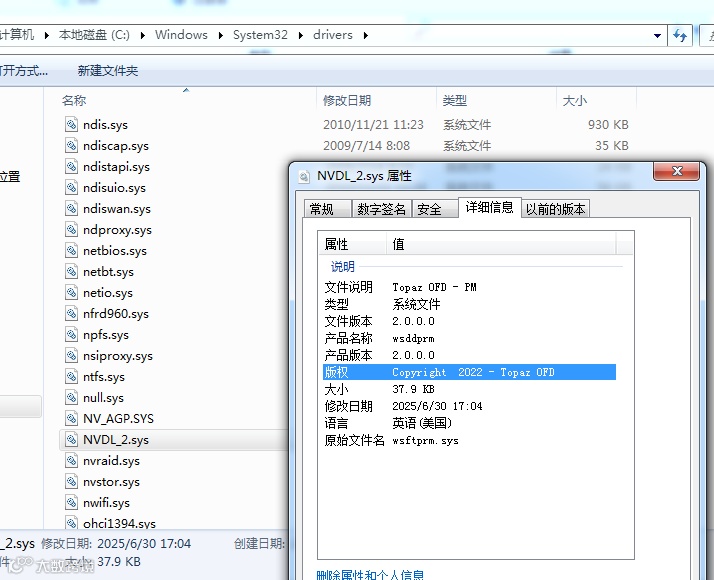Viewport: 714px width, 580px height.
Task: Click the 删除属性和个人信息 link
Action: click(370, 575)
